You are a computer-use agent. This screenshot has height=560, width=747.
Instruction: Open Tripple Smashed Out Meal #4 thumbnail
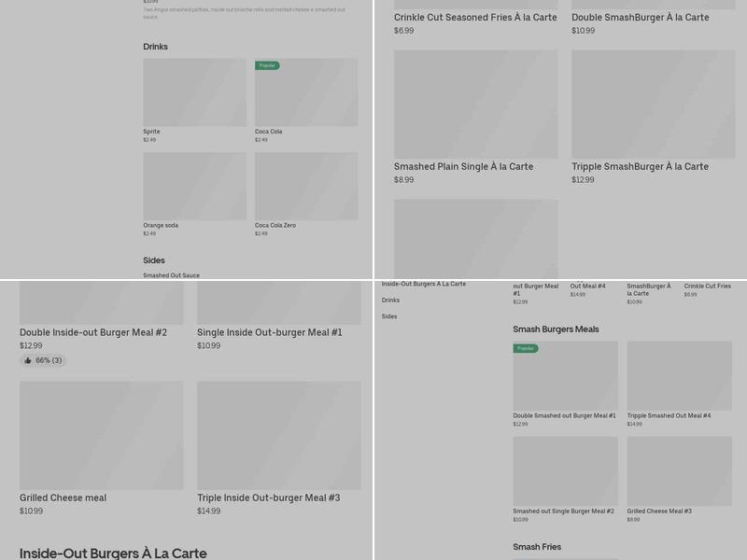click(x=680, y=376)
